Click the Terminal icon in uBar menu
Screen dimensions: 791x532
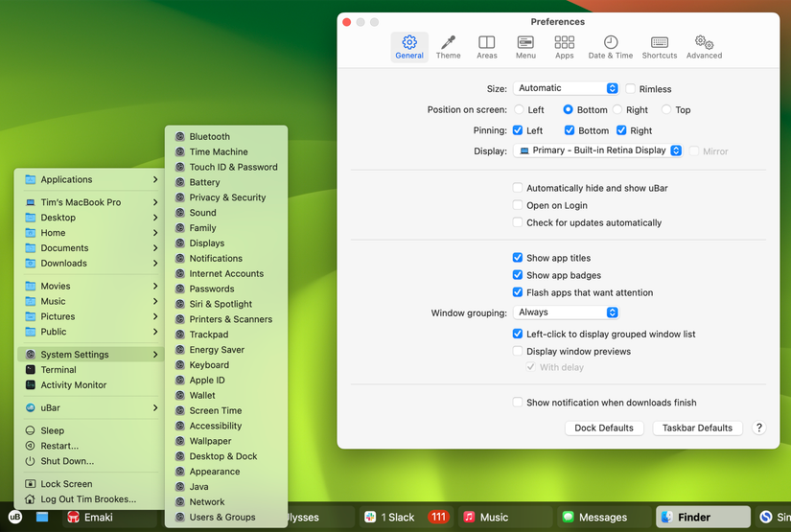tap(31, 370)
